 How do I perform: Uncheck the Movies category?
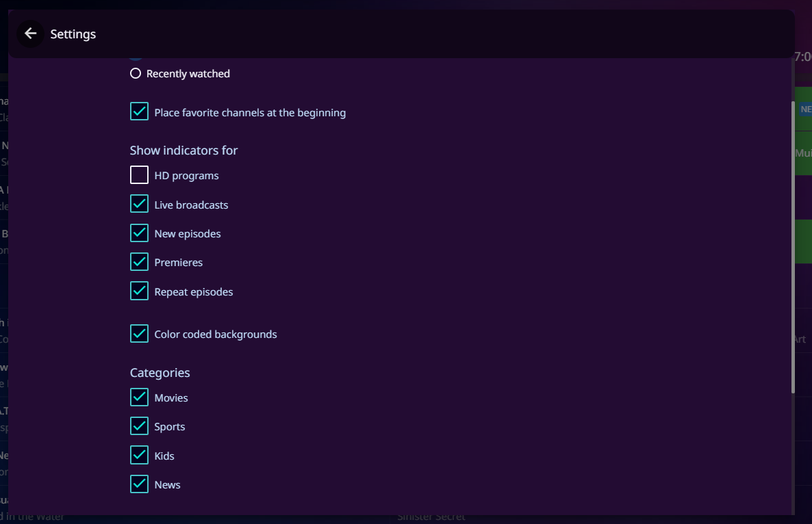139,397
